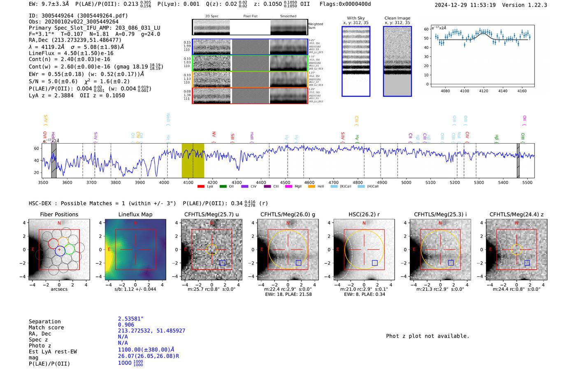
Task: Click the 'LineFlux = 4.50(±1.50)e-16' line
Action: pos(71,53)
